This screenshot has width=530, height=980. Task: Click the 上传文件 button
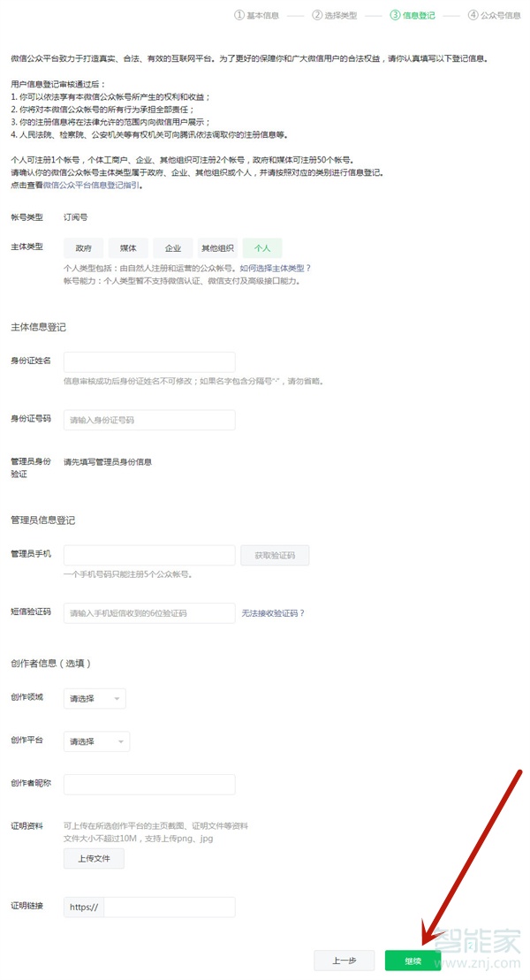pos(94,858)
